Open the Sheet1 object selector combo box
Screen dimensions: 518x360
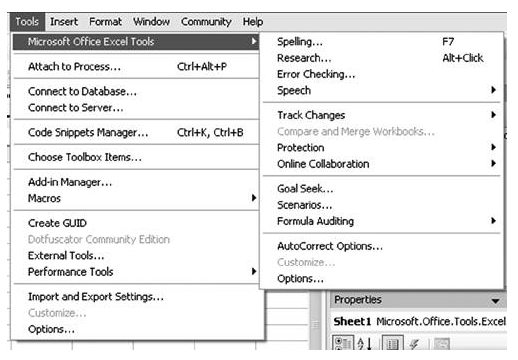pos(419,322)
